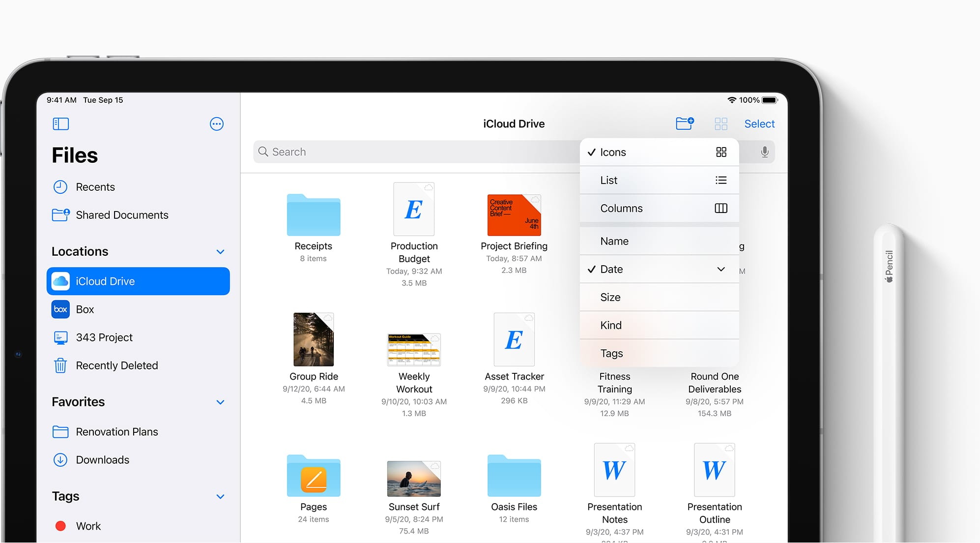Collapse the Favorites section
980x543 pixels.
point(220,402)
